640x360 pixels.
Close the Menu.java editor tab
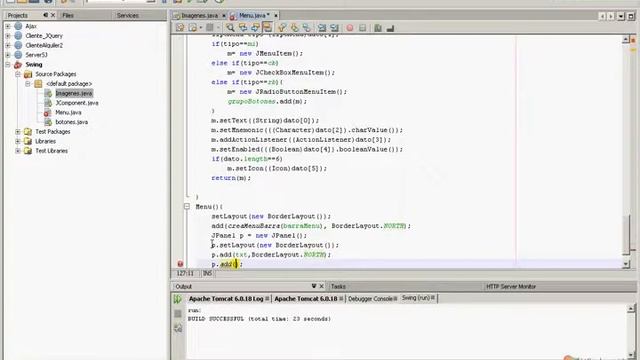pos(276,16)
